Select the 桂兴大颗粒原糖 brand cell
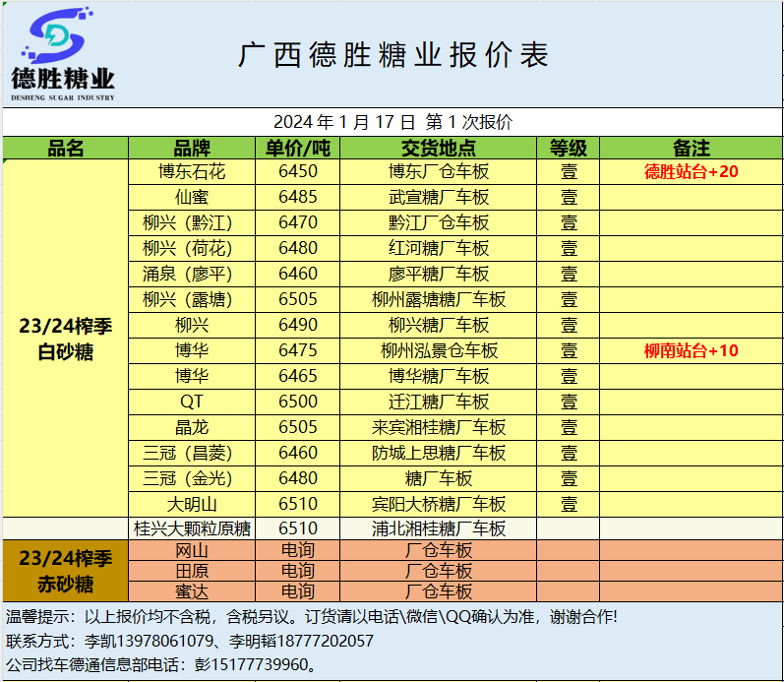Image resolution: width=784 pixels, height=682 pixels. click(192, 528)
